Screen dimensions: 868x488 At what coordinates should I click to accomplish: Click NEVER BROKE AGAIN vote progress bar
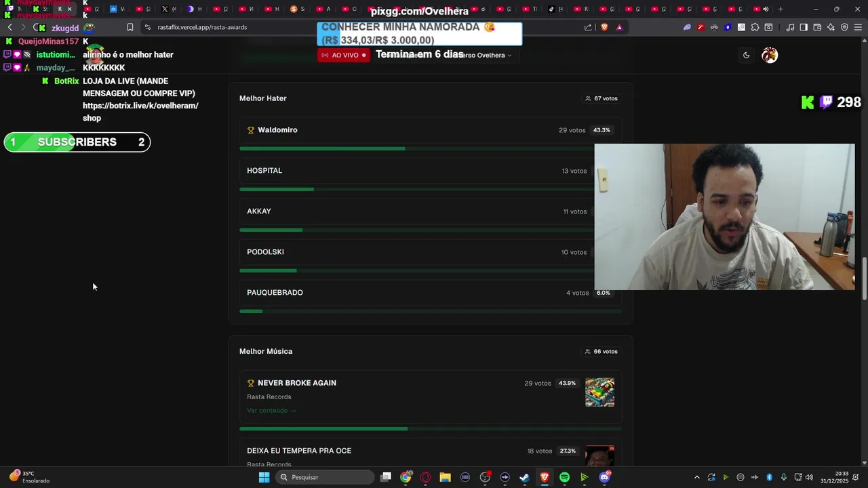point(431,428)
